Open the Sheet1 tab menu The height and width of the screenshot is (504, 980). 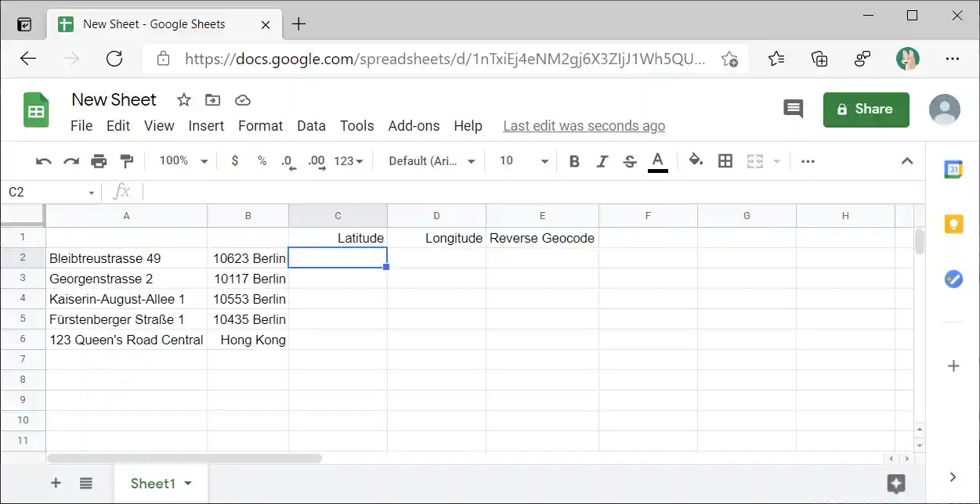[188, 483]
